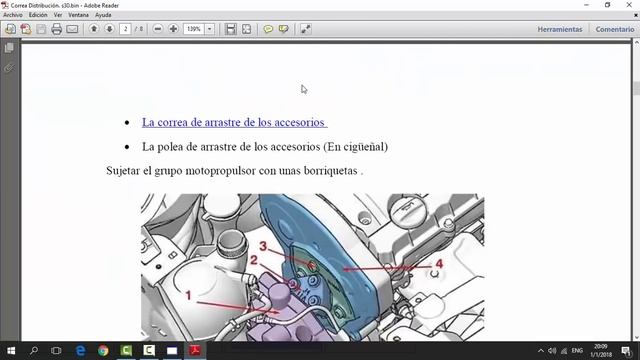
Task: Open the Ayuda menu
Action: click(103, 15)
